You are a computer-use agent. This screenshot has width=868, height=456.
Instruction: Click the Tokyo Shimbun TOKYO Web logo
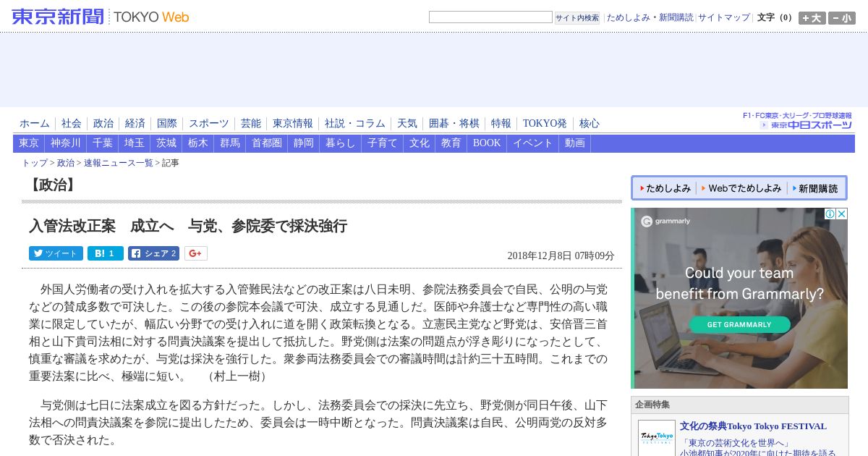pos(101,17)
